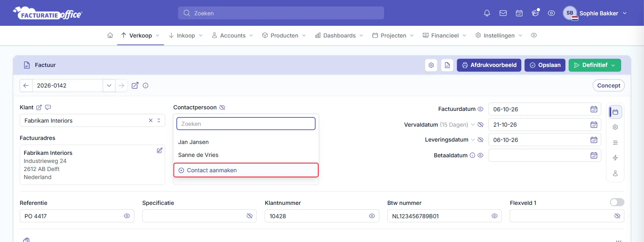644x242 pixels.
Task: Clear the Fabrikam Interiors customer selection
Action: coord(151,121)
